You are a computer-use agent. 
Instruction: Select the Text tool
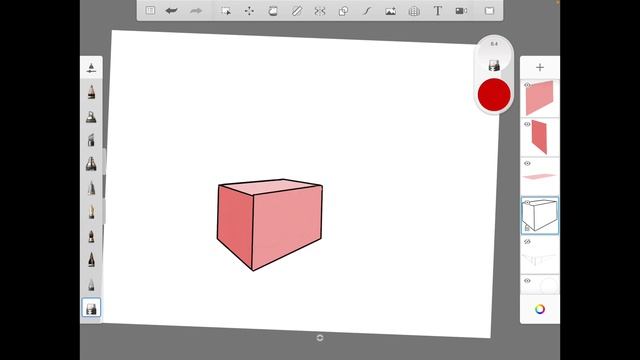(438, 11)
